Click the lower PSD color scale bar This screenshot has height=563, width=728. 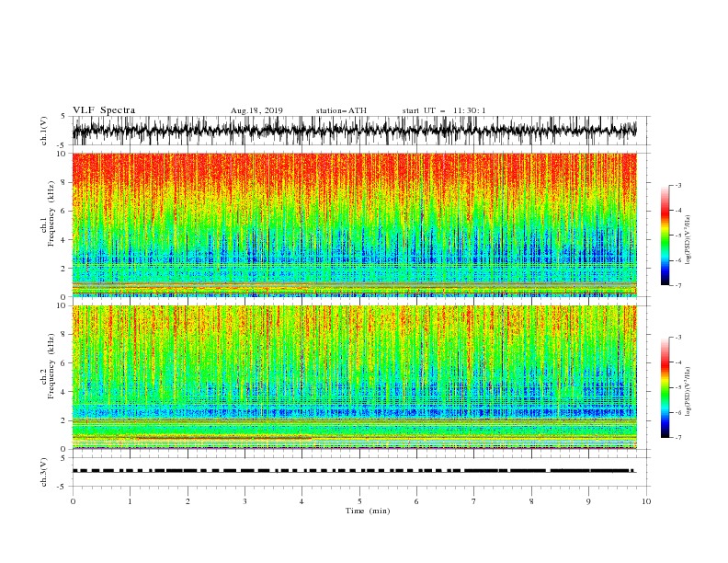665,387
